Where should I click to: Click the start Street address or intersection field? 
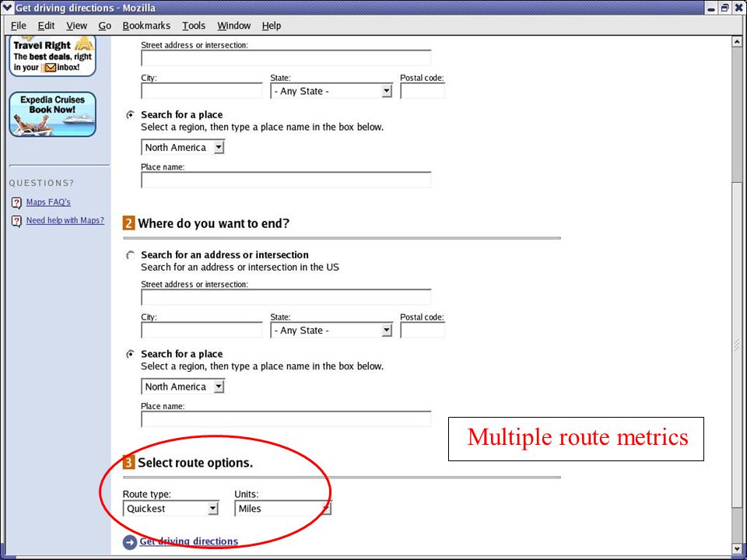tap(286, 58)
